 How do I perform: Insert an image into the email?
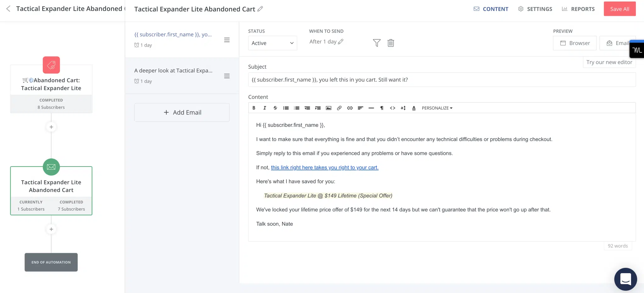(329, 108)
